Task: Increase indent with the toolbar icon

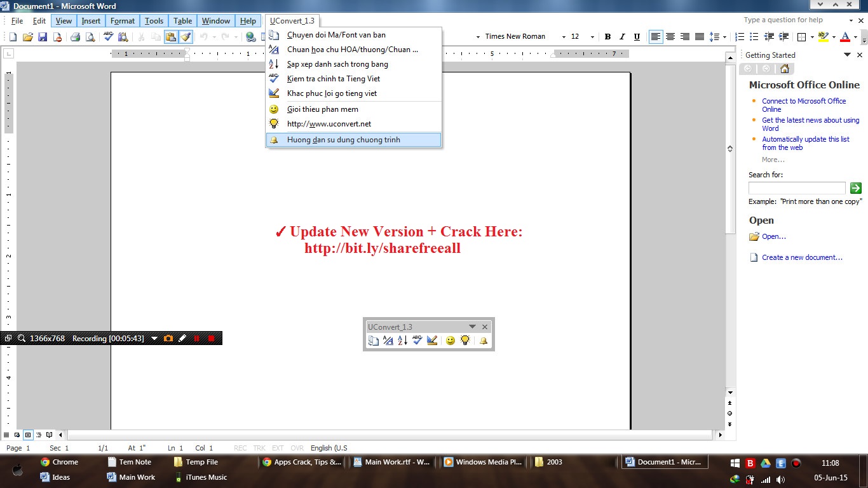Action: (783, 37)
